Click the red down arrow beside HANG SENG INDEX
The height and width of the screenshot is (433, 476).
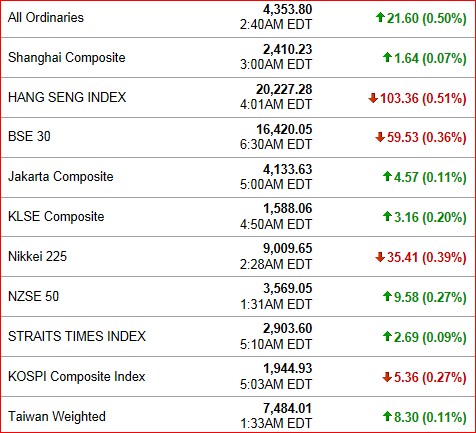373,98
